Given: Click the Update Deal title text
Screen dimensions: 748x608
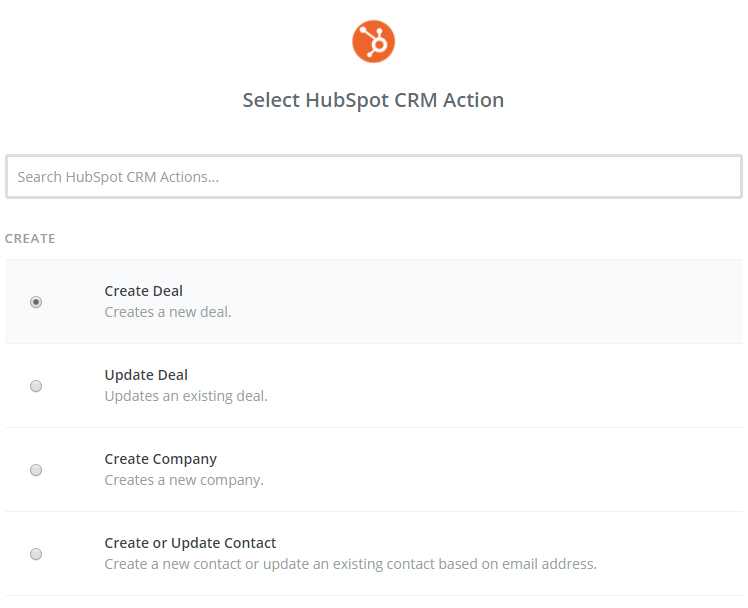Looking at the screenshot, I should [146, 375].
